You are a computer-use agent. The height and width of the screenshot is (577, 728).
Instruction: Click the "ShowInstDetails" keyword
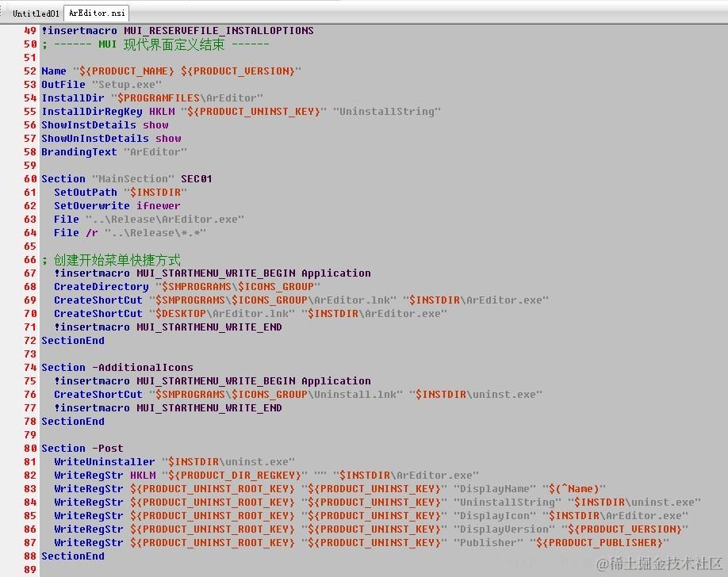point(89,125)
